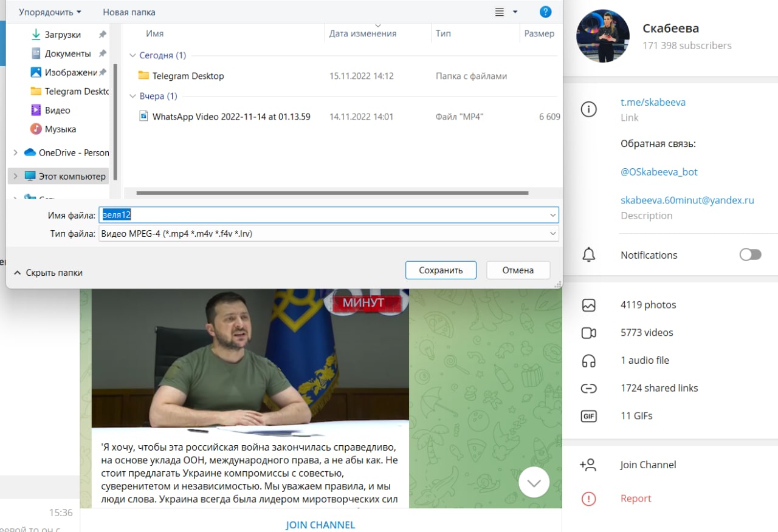
Task: Click the Telegram Desktop folder icon in list
Action: pos(143,75)
